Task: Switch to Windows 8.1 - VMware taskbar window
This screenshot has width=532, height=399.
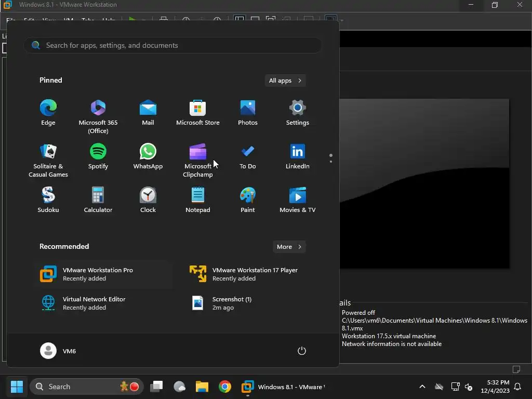Action: pos(283,387)
